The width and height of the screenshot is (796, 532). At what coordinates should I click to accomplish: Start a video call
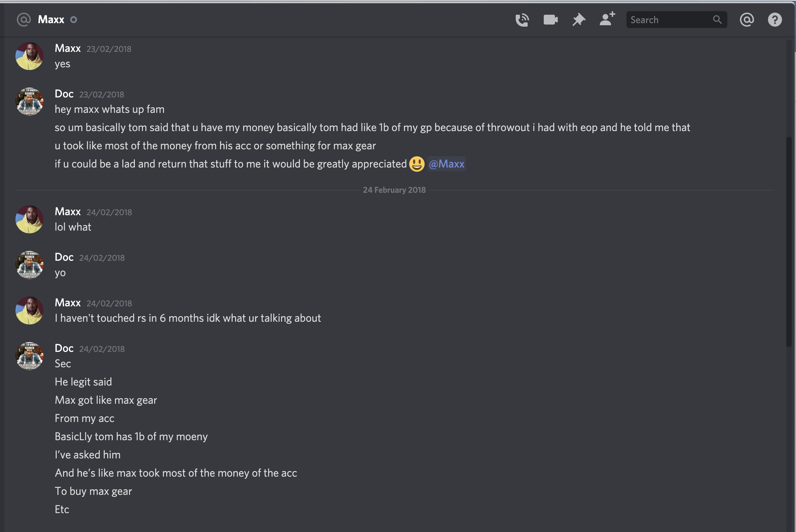(550, 20)
